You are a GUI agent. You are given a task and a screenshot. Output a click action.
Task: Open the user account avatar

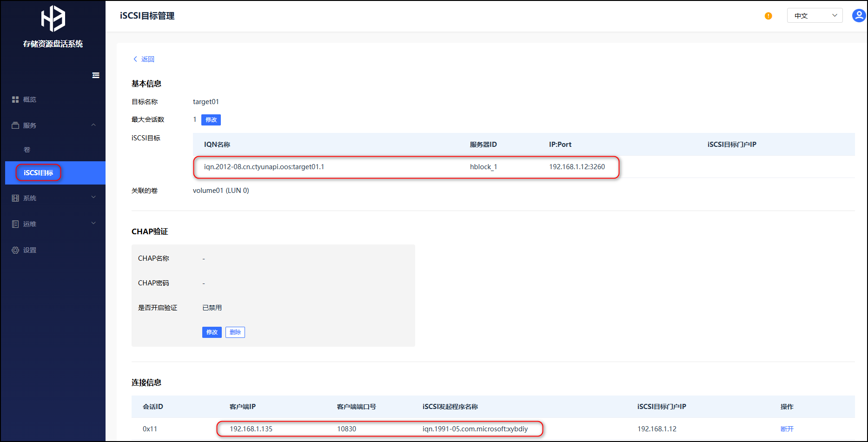point(859,15)
